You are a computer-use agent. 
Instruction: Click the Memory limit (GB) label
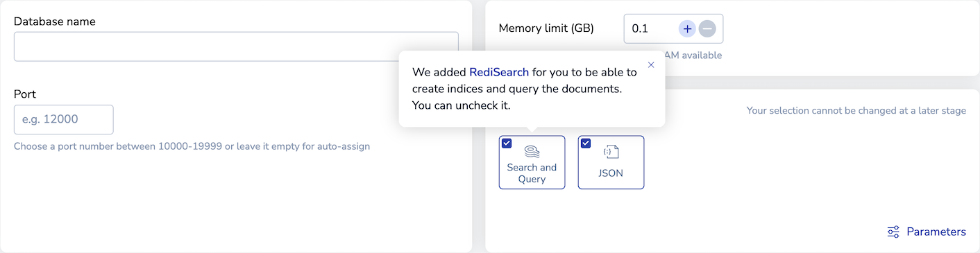click(x=546, y=28)
